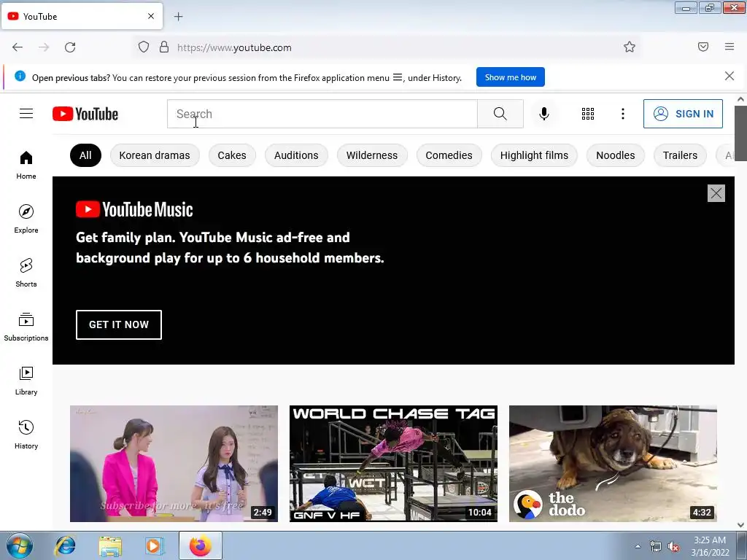Select the All filter chip
The image size is (747, 560).
click(x=85, y=155)
